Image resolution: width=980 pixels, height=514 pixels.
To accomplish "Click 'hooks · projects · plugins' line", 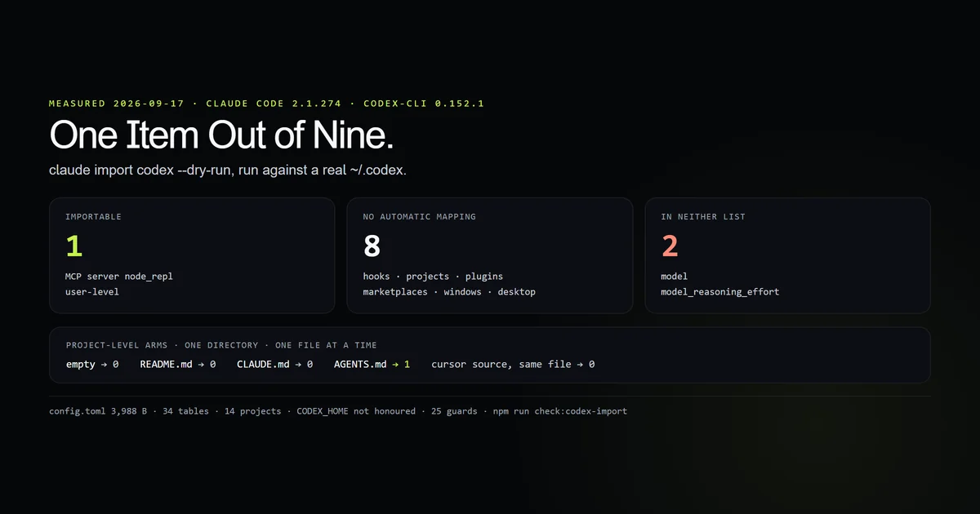I will 433,277.
